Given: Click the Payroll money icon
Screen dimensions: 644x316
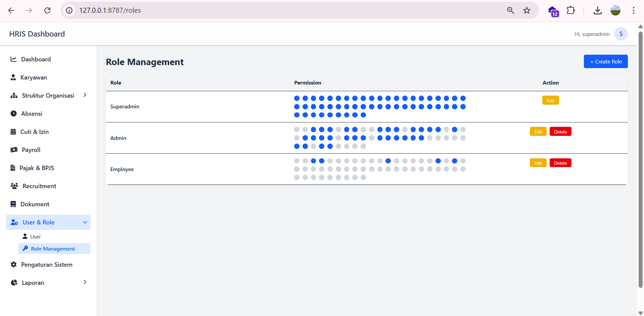Looking at the screenshot, I should pos(14,150).
